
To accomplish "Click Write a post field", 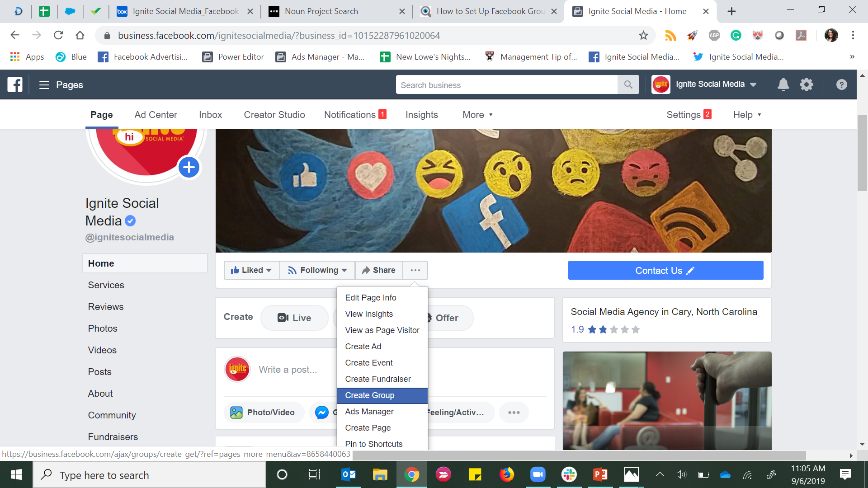I will click(288, 370).
